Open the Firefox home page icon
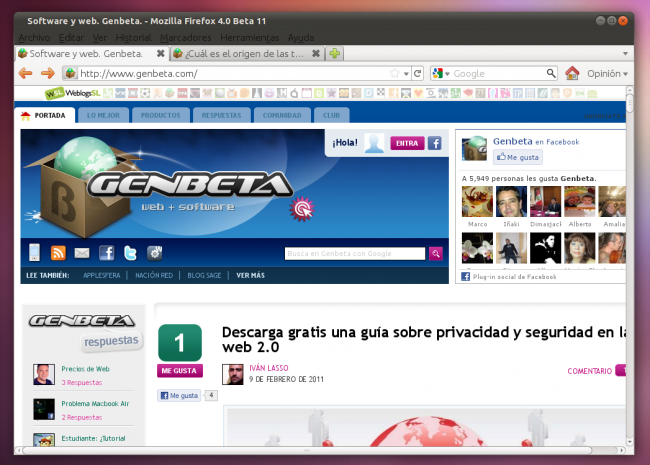This screenshot has width=650, height=465. pos(572,73)
